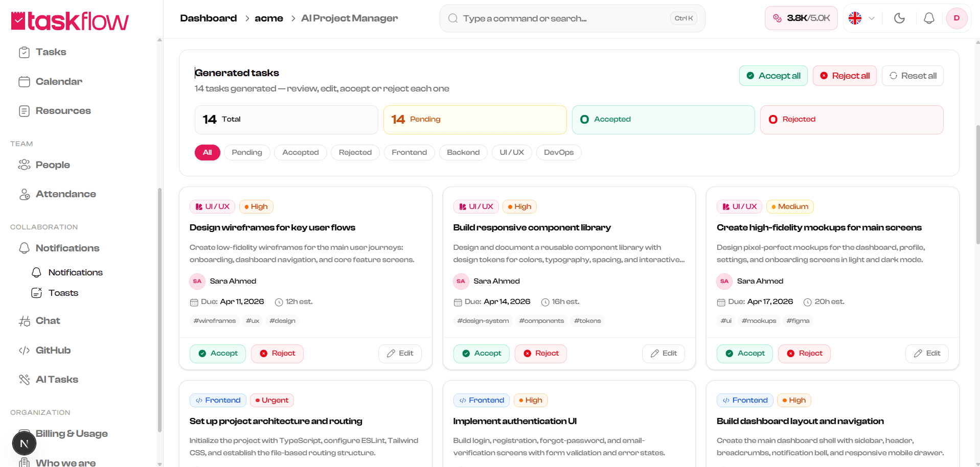Open the language flag dropdown
The width and height of the screenshot is (980, 467).
[861, 18]
